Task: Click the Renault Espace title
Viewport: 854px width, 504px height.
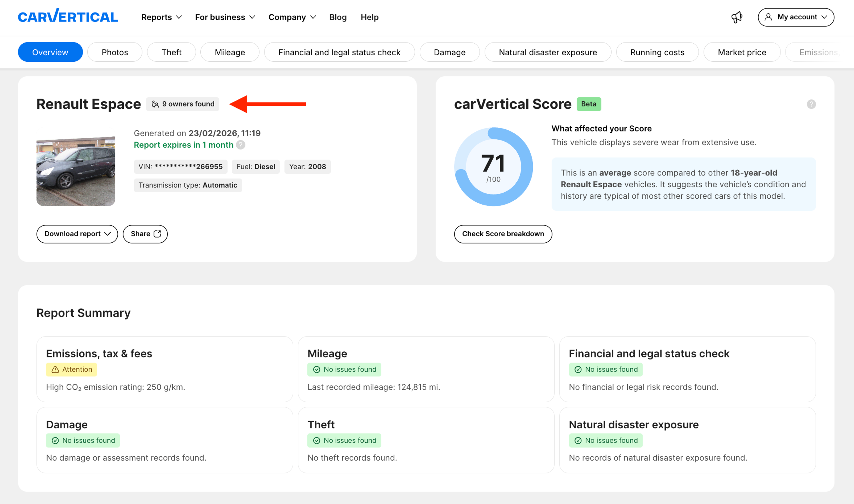Action: point(89,104)
